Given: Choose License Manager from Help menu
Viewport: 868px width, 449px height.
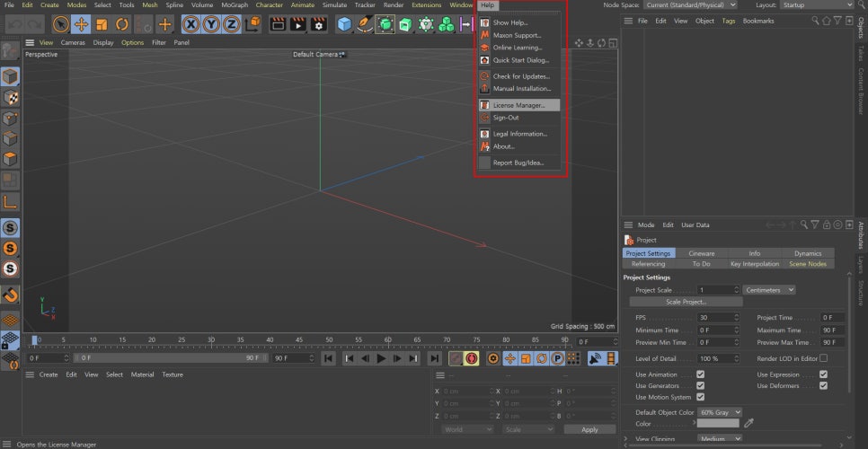Looking at the screenshot, I should point(519,105).
